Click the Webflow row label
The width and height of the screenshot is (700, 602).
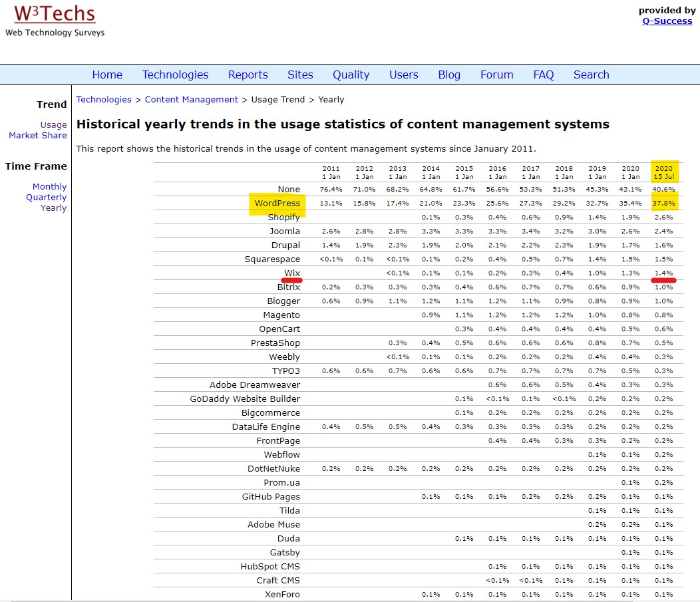[281, 455]
